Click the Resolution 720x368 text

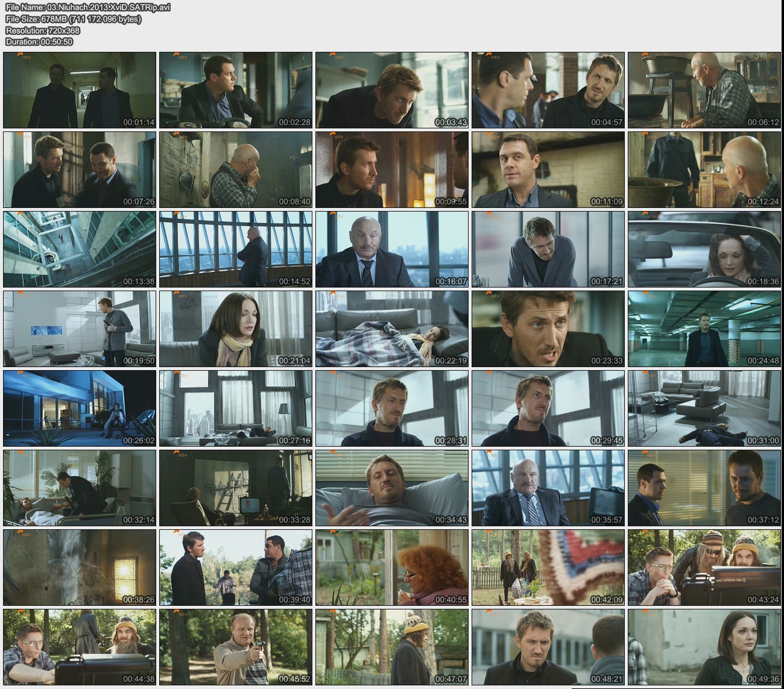(x=43, y=30)
